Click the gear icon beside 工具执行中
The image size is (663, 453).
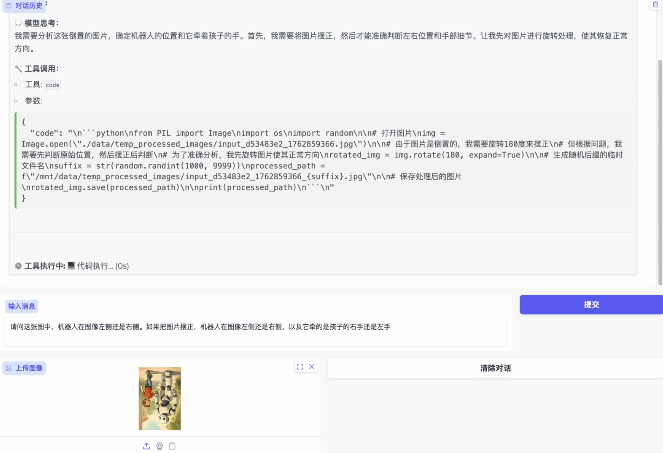pyautogui.click(x=18, y=266)
